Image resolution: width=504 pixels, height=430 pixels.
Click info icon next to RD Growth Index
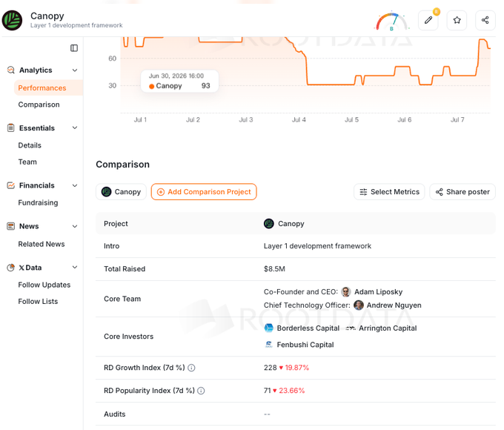[x=191, y=368]
